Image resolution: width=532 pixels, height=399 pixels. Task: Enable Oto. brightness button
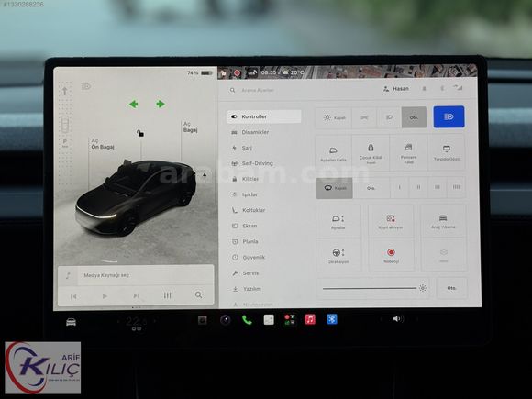pos(451,288)
